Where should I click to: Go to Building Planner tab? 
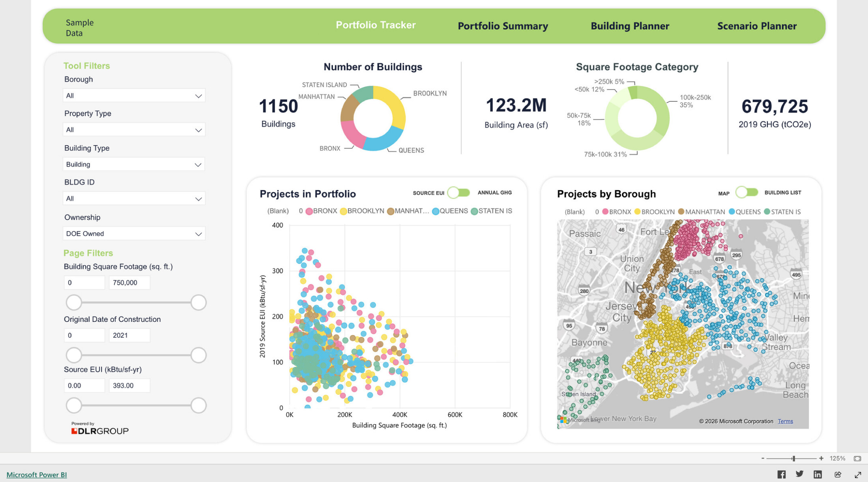[630, 26]
